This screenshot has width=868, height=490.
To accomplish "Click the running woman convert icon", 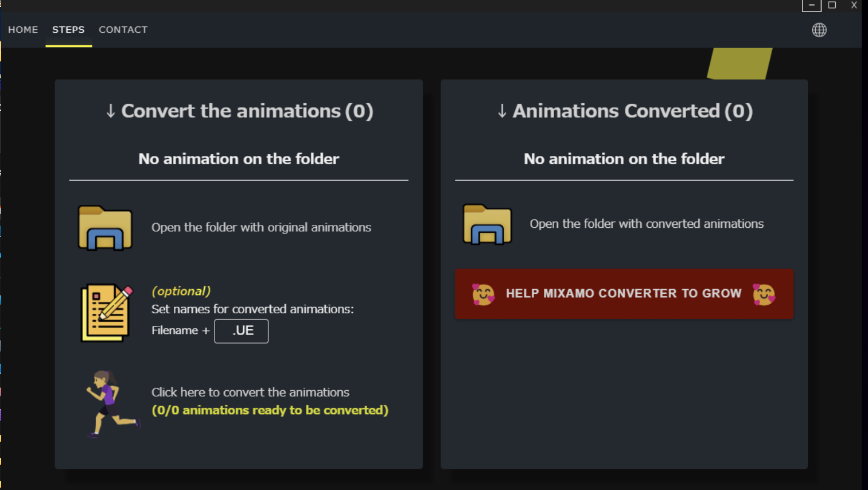I will [x=111, y=403].
